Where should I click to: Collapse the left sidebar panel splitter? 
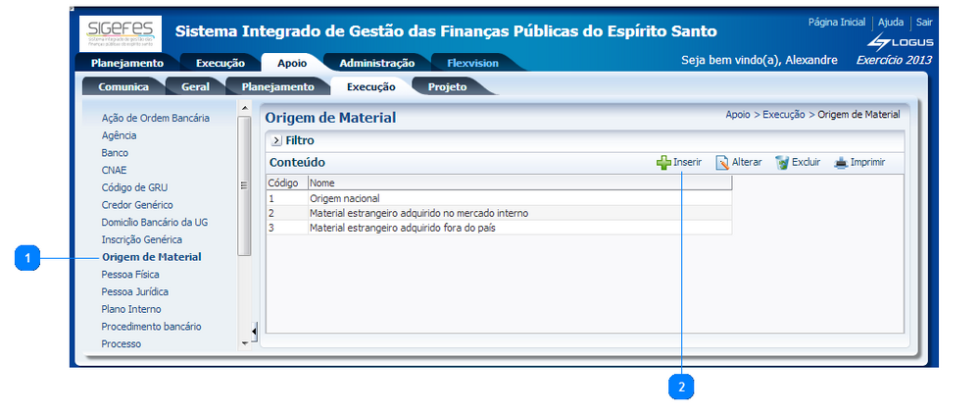click(255, 332)
